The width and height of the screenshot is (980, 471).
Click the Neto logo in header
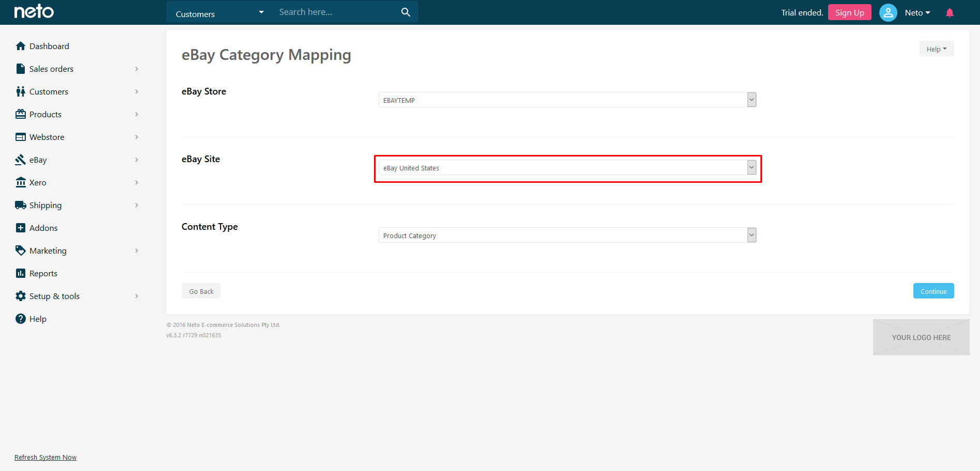click(x=34, y=11)
